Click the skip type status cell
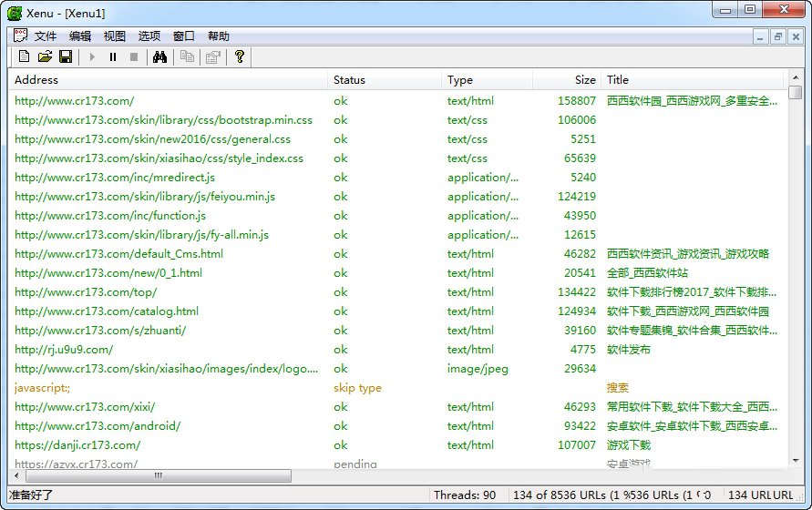Screen dimensions: 812x510 coord(357,388)
